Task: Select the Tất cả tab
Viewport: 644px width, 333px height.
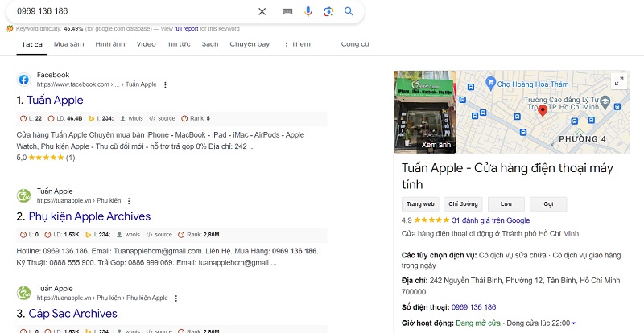Action: point(32,44)
